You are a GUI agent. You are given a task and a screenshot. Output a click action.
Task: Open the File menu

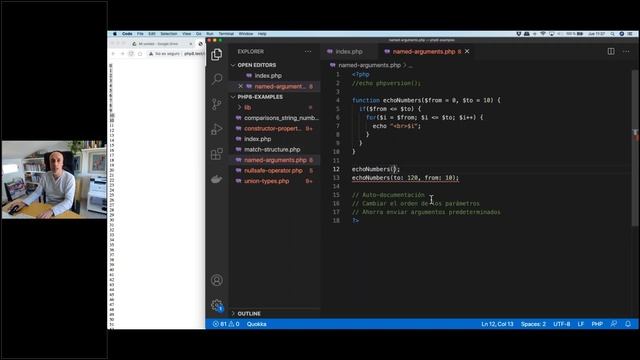[x=140, y=34]
